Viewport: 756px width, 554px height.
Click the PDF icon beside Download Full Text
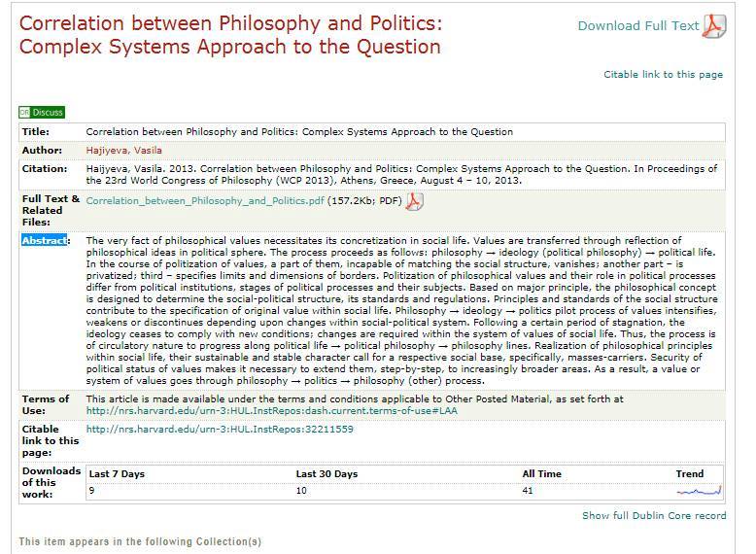click(714, 26)
